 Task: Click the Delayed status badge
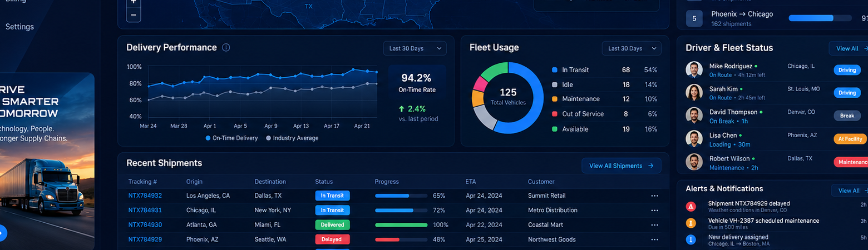point(332,239)
